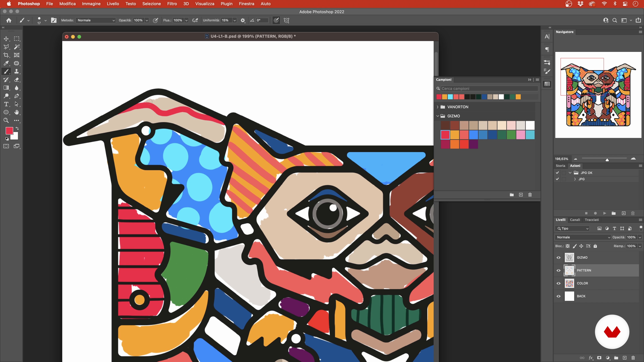Select the Hand tool

16,112
